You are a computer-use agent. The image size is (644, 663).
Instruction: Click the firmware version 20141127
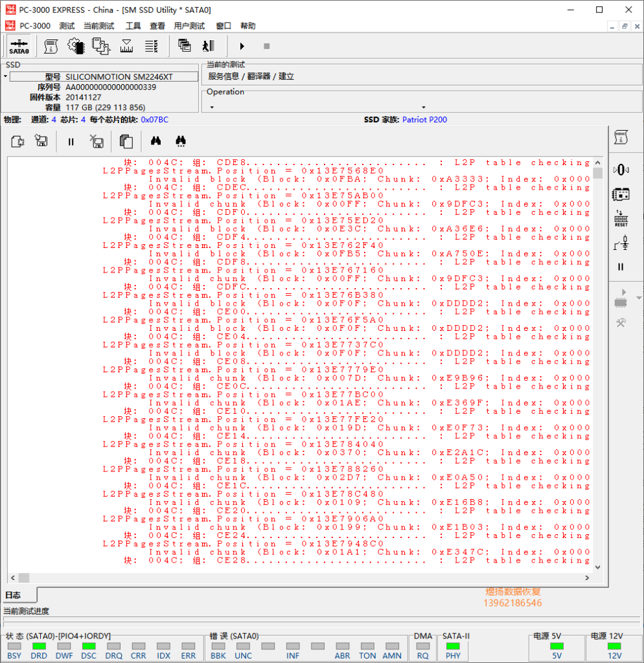(84, 97)
